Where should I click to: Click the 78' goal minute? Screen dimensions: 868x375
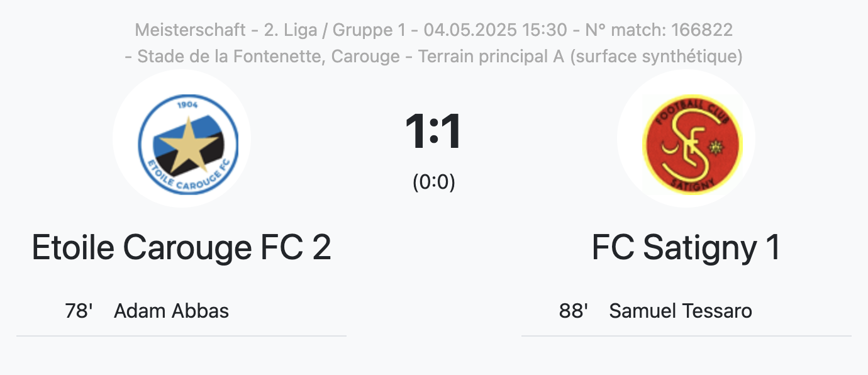(79, 311)
